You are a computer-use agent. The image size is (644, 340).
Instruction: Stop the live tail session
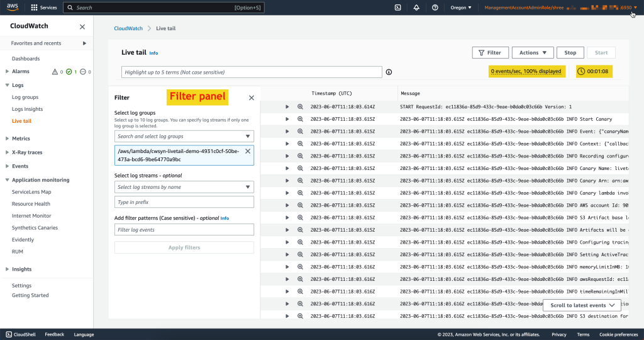coord(570,53)
